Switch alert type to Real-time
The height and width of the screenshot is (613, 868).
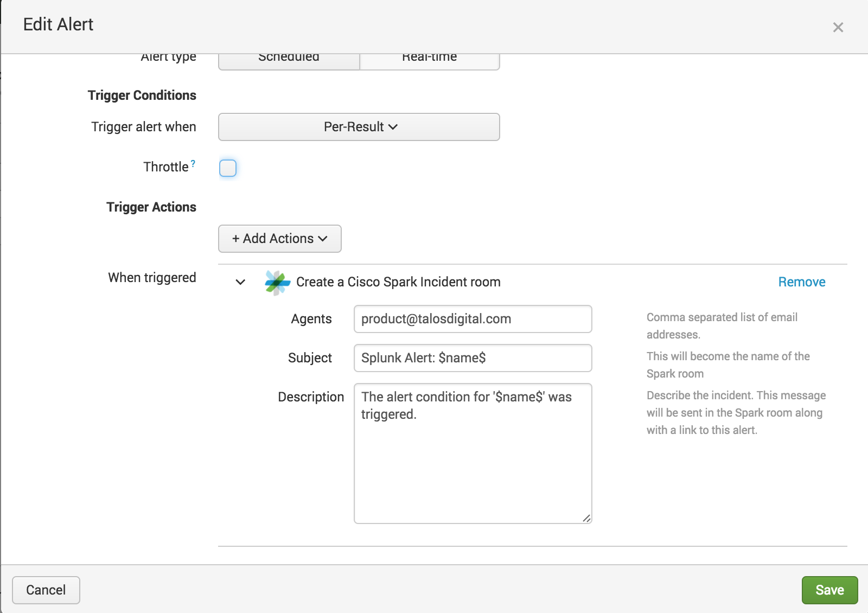(x=429, y=60)
